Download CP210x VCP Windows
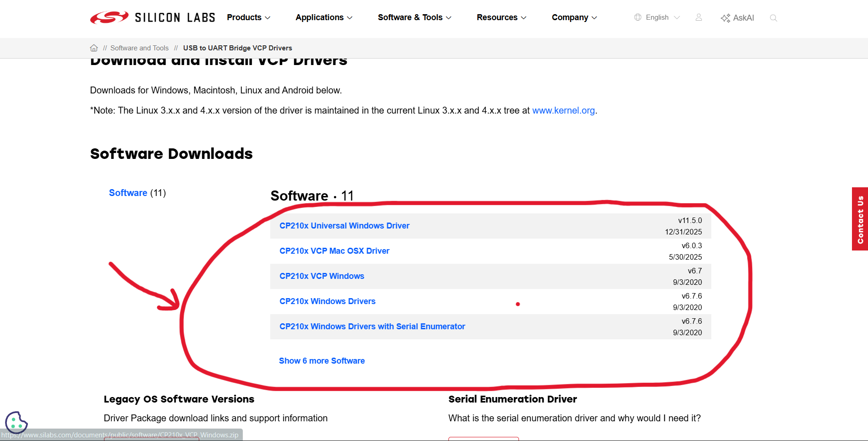868x441 pixels. pos(322,276)
